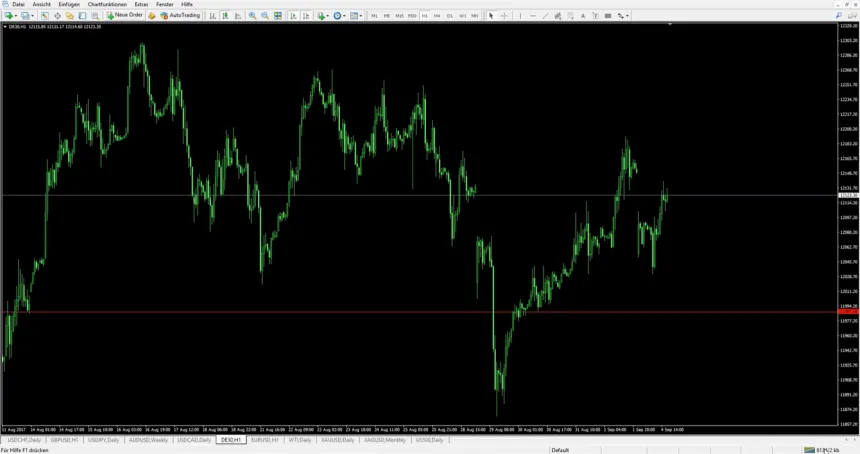Tile chart windows with grid icon
The height and width of the screenshot is (454, 860).
tap(278, 16)
